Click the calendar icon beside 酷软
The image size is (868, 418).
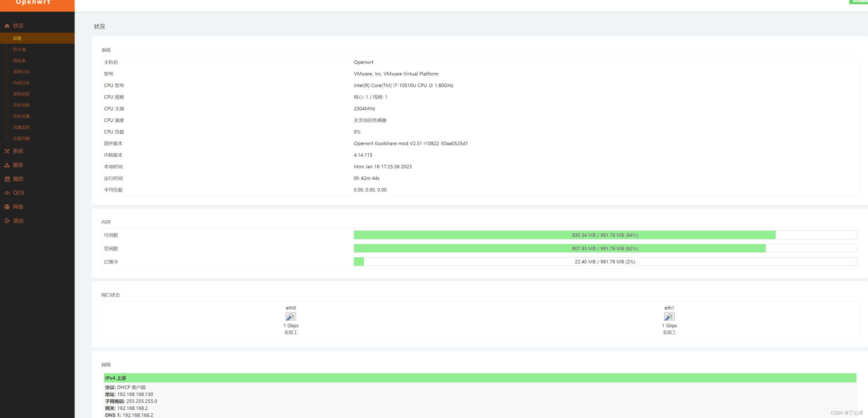(7, 179)
